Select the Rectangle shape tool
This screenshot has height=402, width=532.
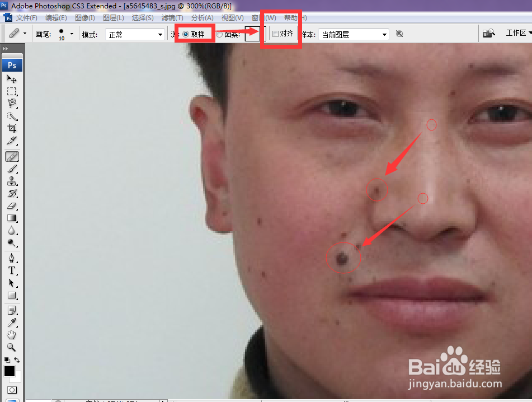12,296
